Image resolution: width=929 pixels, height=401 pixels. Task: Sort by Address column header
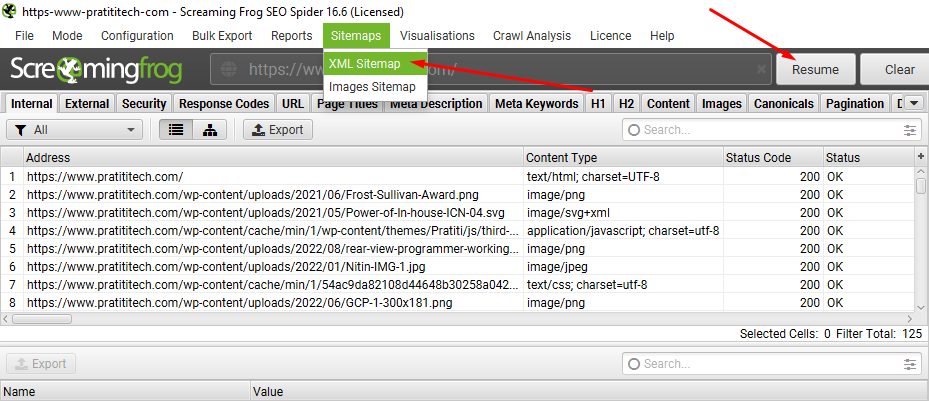[274, 158]
